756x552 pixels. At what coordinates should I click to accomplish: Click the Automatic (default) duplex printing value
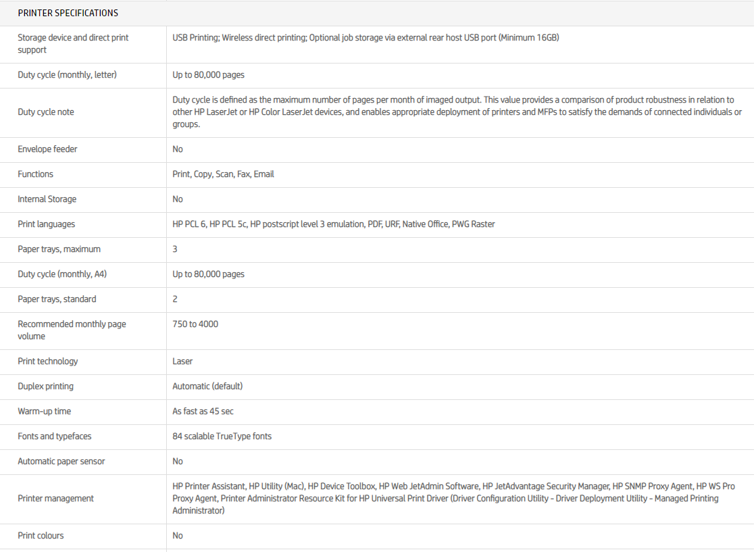[207, 386]
